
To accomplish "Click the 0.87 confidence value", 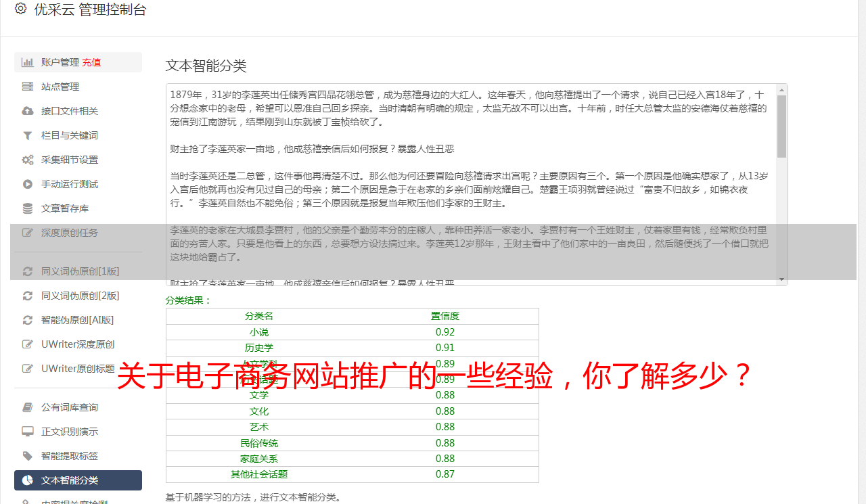I will (445, 474).
